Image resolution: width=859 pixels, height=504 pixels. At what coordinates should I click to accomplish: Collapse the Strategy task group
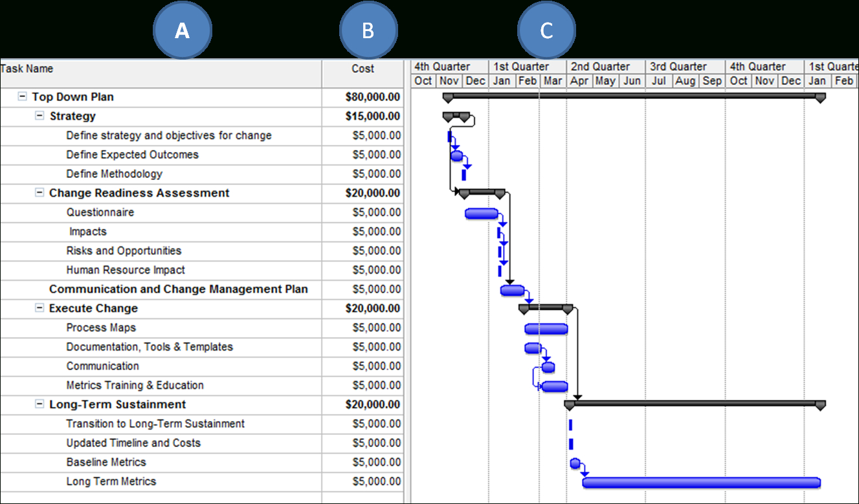click(40, 116)
